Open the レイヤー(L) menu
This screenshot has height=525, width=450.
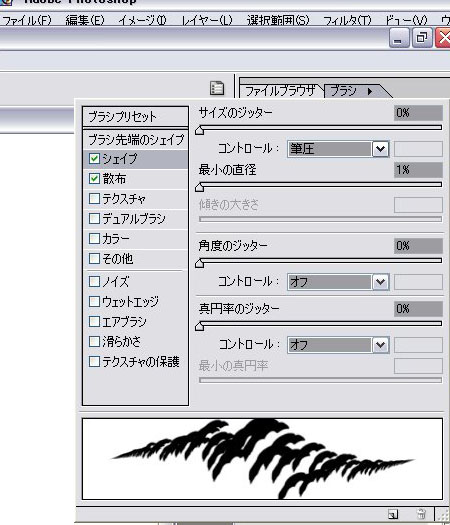[207, 20]
